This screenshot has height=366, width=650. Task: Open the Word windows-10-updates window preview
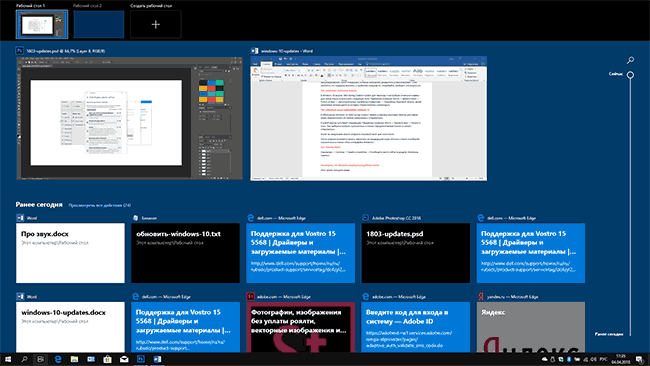[x=369, y=119]
